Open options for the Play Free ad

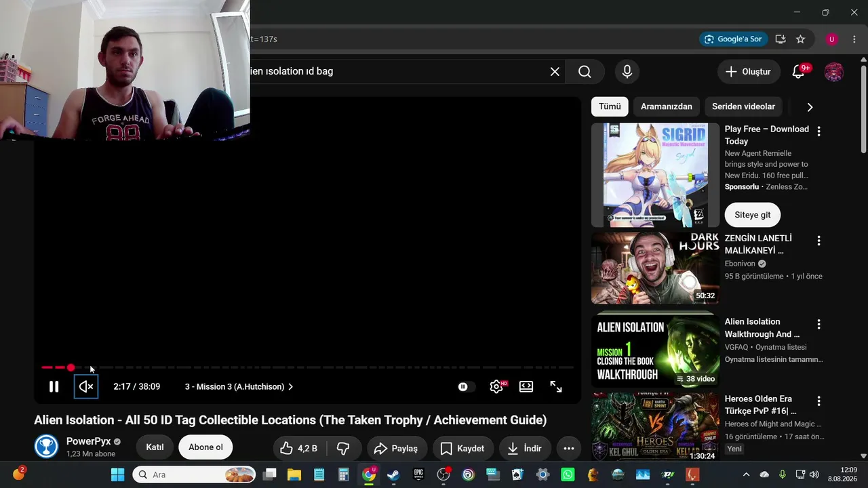pyautogui.click(x=818, y=131)
